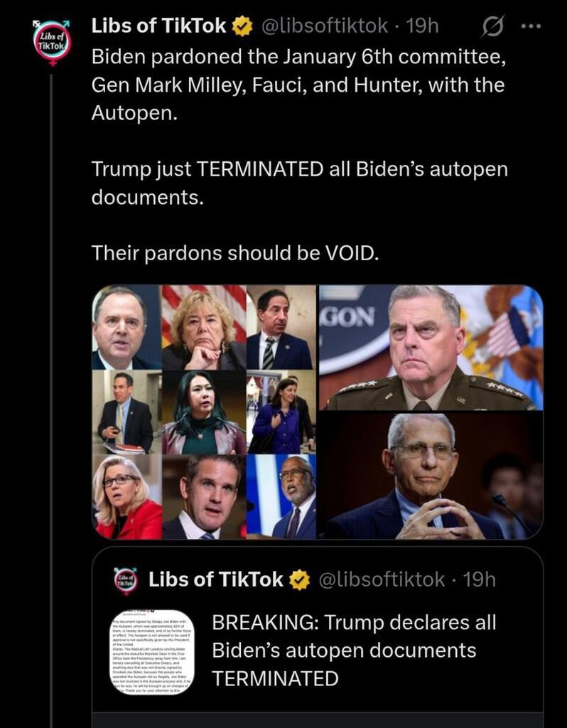Click the 19h timestamp in the quoted post

480,579
